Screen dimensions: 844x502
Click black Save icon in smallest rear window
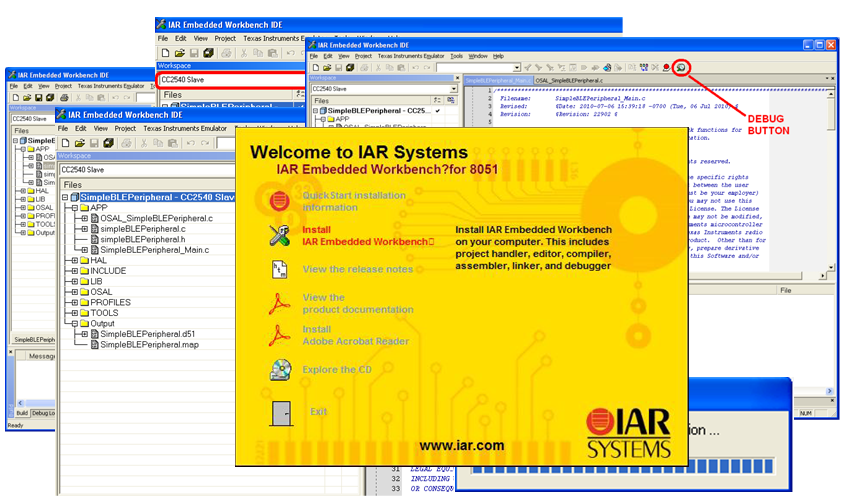(x=38, y=97)
